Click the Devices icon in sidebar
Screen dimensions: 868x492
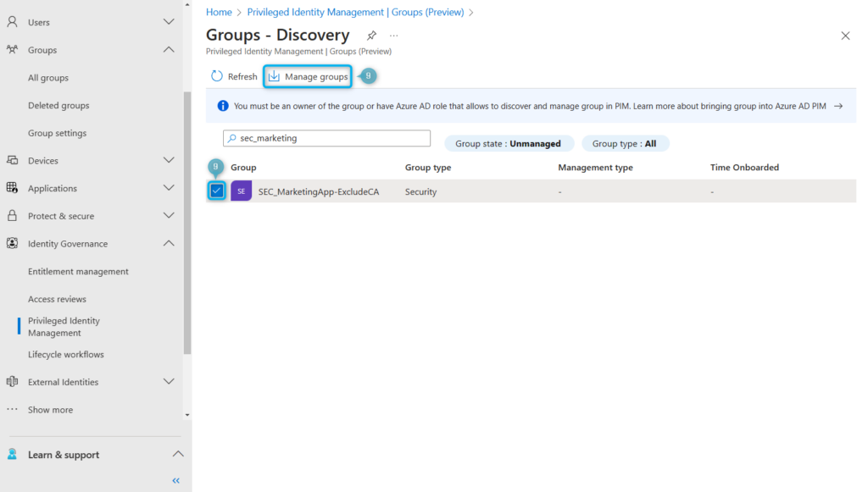tap(12, 160)
